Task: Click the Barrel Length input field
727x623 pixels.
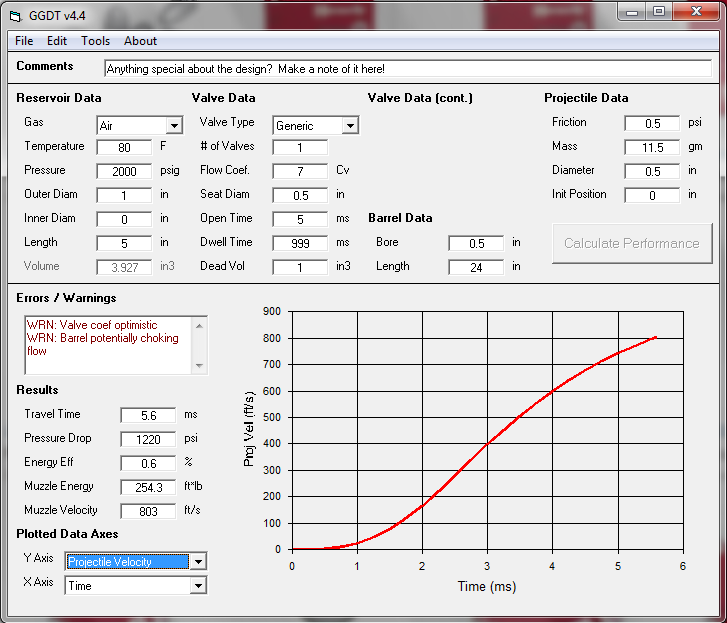Action: [475, 267]
